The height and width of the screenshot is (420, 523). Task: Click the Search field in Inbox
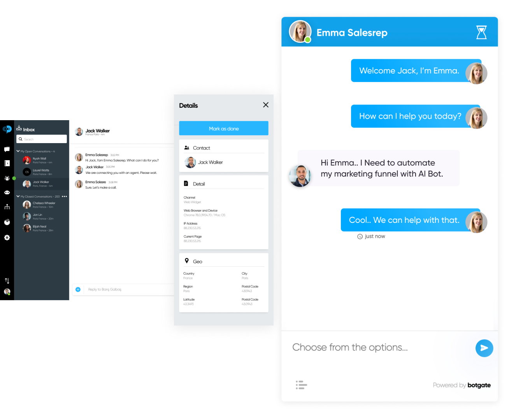pos(42,139)
